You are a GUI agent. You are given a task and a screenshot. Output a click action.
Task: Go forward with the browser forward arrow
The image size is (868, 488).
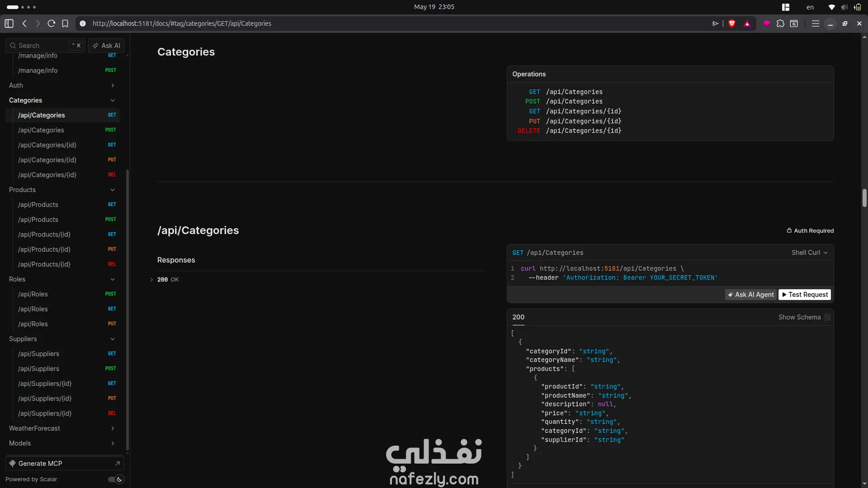[x=38, y=23]
